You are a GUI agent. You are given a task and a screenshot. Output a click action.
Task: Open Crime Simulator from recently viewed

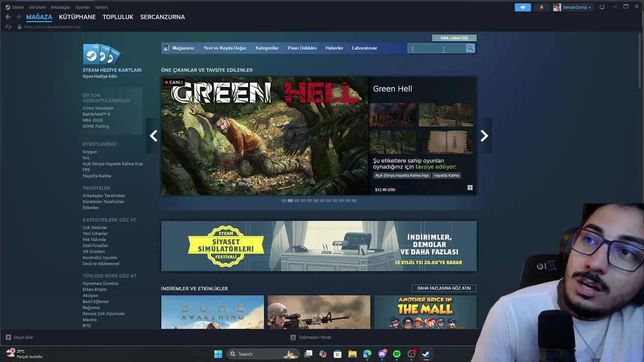click(x=98, y=108)
